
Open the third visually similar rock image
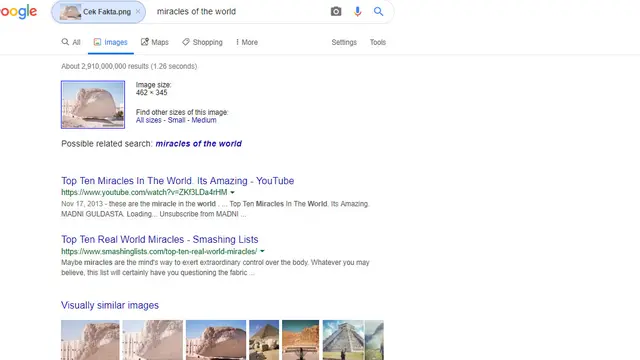(x=216, y=340)
